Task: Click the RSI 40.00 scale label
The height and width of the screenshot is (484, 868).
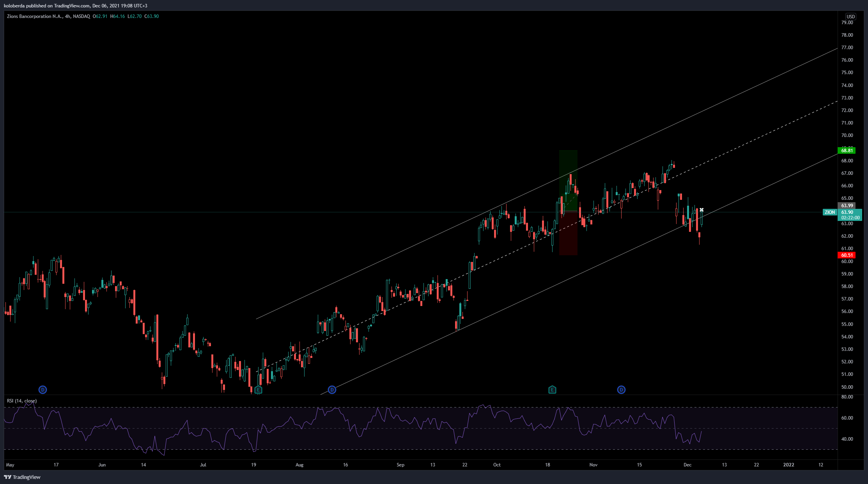Action: pyautogui.click(x=847, y=439)
